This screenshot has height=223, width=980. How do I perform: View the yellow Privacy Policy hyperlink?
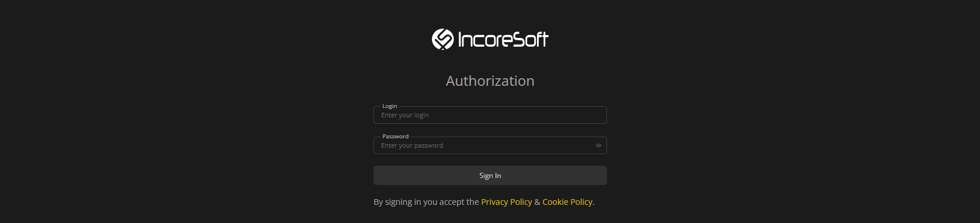(506, 202)
